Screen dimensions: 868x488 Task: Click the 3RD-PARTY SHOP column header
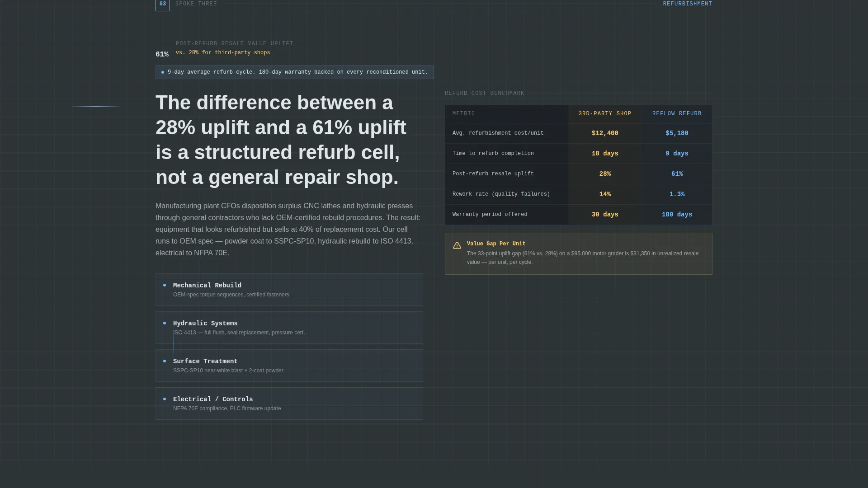click(x=605, y=114)
